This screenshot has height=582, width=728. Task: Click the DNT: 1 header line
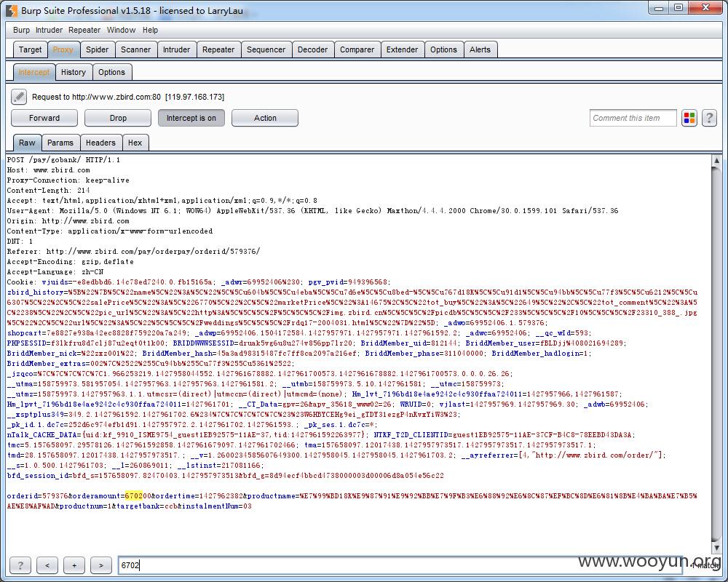pos(20,242)
